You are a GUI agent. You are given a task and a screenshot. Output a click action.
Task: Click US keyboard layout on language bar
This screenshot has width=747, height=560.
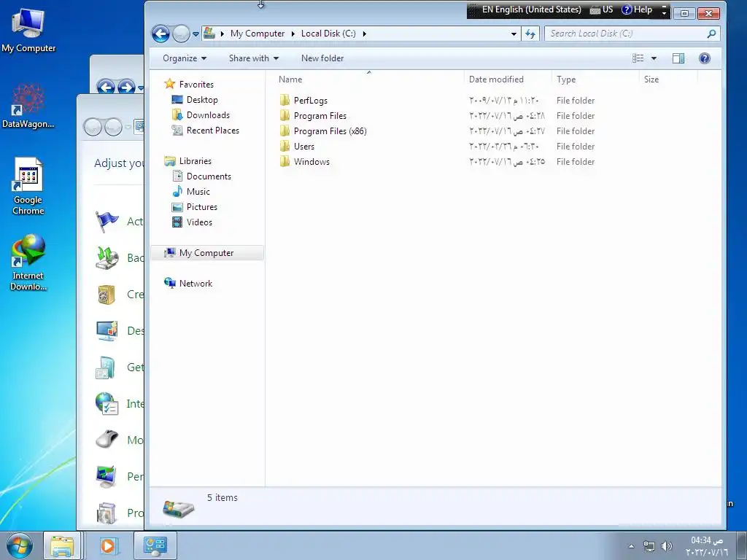click(602, 9)
